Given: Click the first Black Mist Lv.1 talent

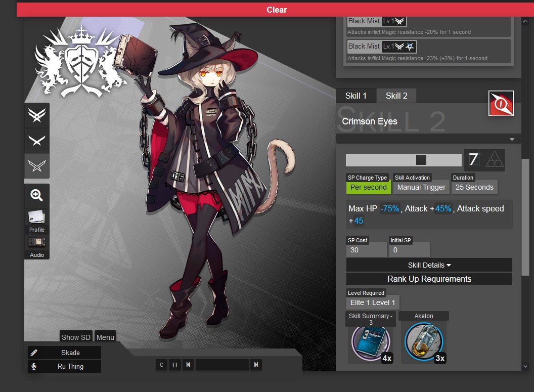Looking at the screenshot, I should [427, 26].
